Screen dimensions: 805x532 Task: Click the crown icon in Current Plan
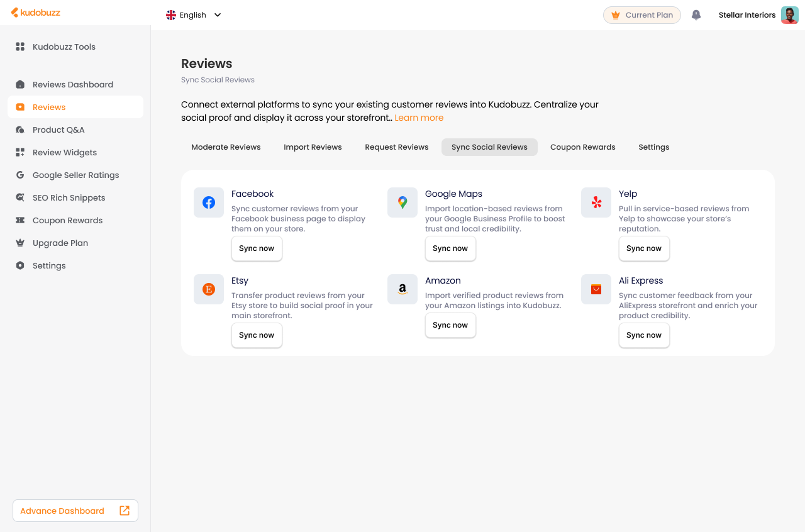[616, 15]
